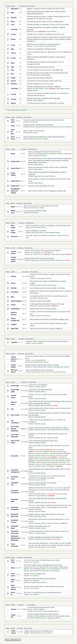Uncheck the Upload module checkbox

[x=8, y=103]
